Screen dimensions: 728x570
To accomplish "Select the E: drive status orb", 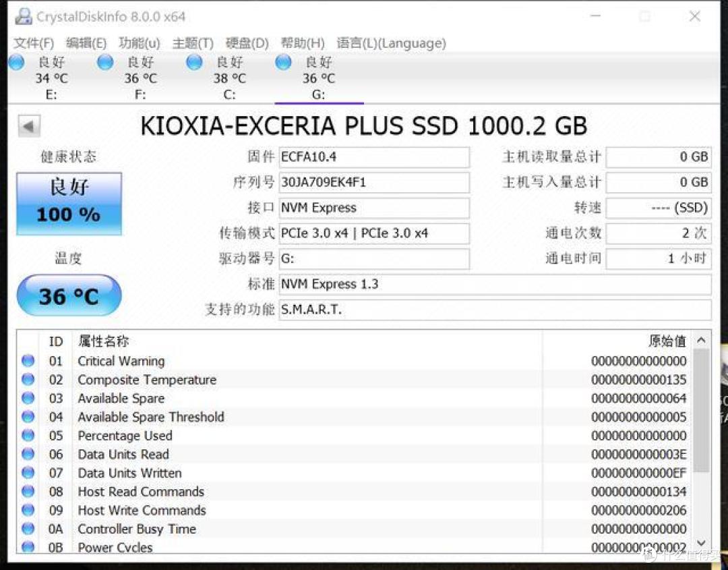I will coord(17,62).
